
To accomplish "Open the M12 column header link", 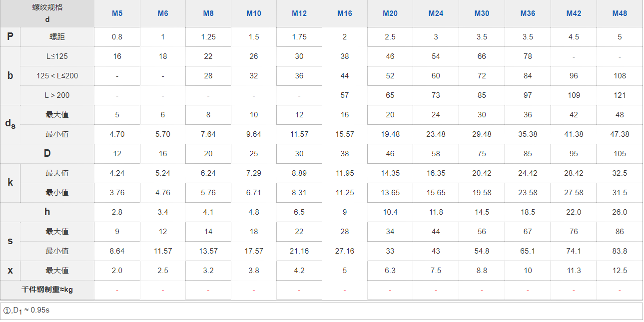I will pos(299,13).
